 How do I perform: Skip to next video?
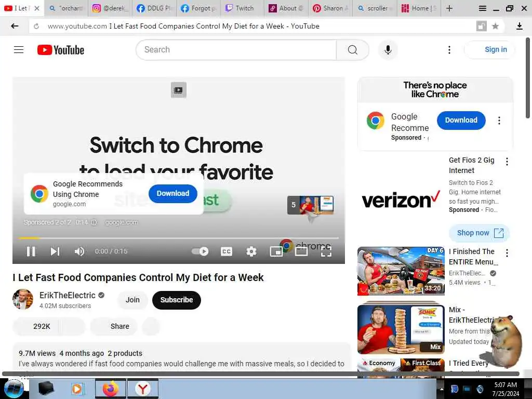(55, 251)
